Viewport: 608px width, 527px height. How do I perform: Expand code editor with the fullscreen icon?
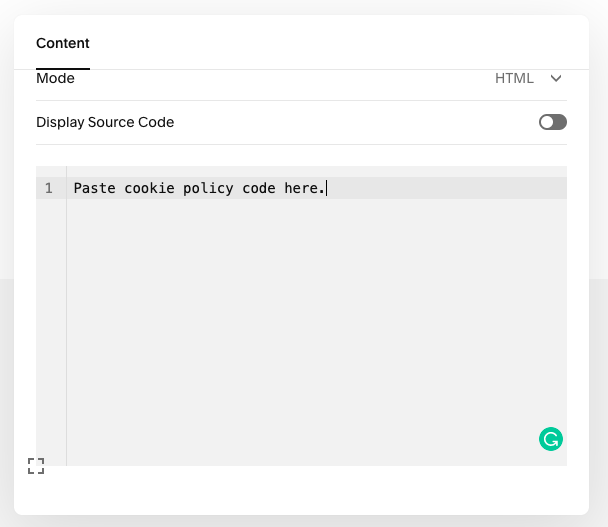tap(36, 466)
